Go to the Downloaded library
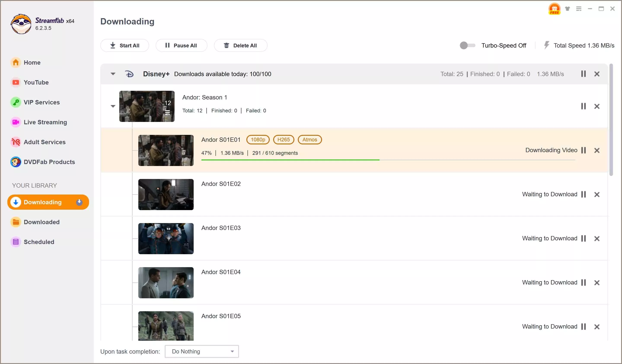This screenshot has height=364, width=622. 41,222
